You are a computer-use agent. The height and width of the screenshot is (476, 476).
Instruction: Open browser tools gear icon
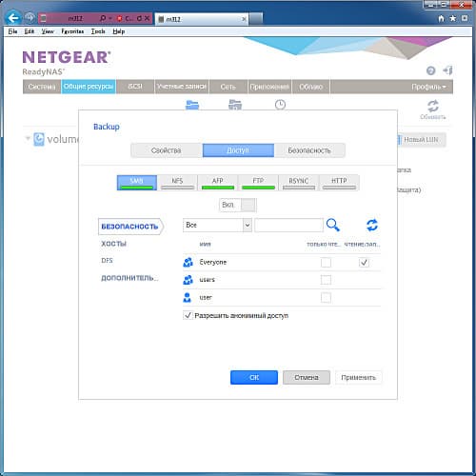point(465,18)
